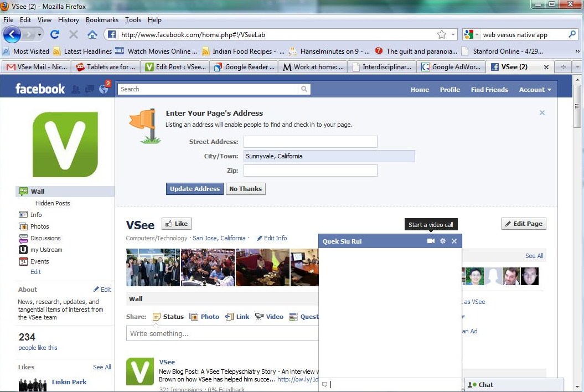
Task: Go to Firefox home page icon
Action: tap(92, 34)
